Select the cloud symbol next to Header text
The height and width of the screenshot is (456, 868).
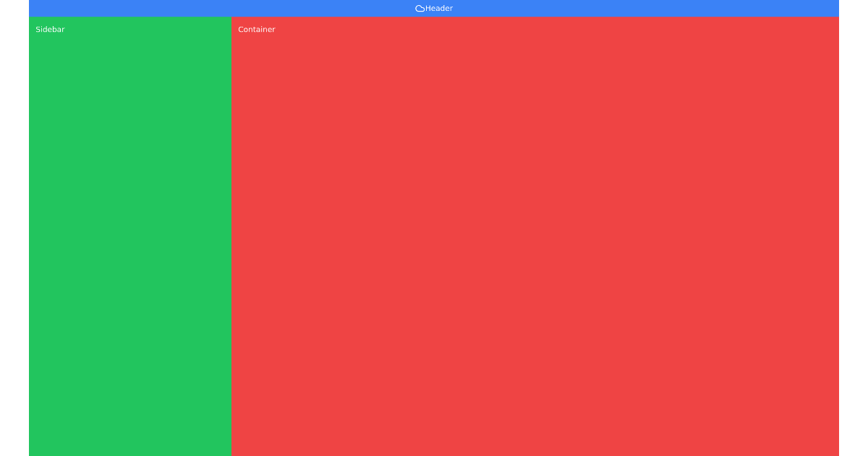(420, 8)
